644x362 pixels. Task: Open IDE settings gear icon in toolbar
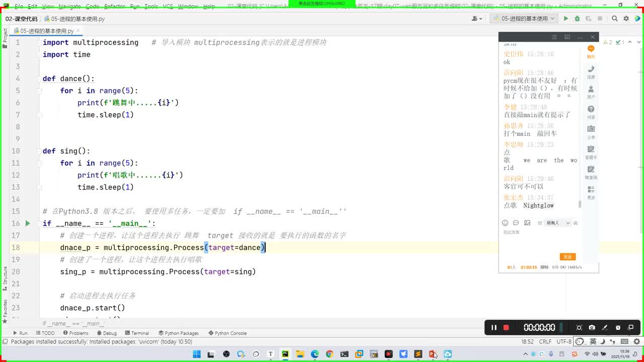click(x=626, y=19)
